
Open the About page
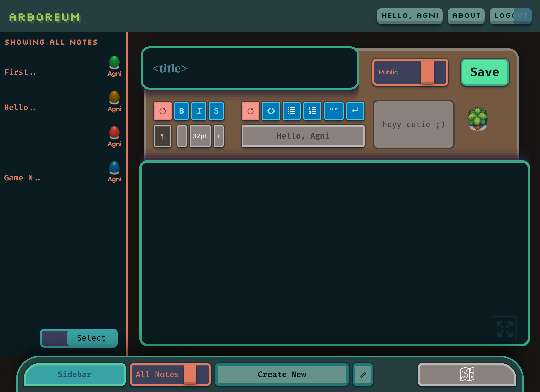(x=466, y=16)
